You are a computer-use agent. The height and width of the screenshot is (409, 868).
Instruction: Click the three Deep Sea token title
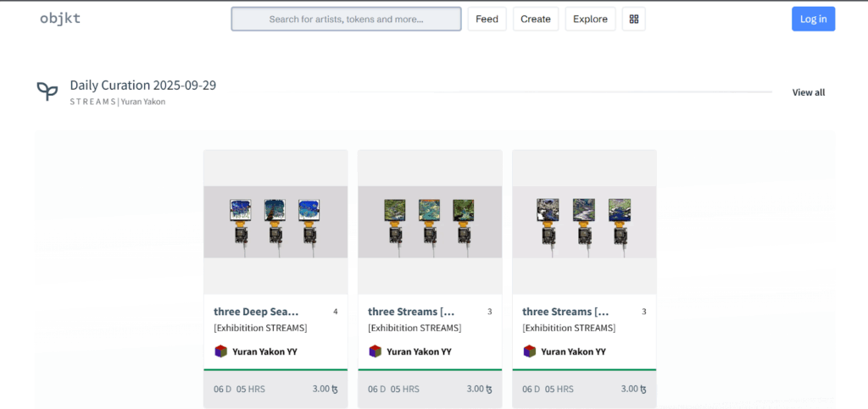[x=256, y=312]
